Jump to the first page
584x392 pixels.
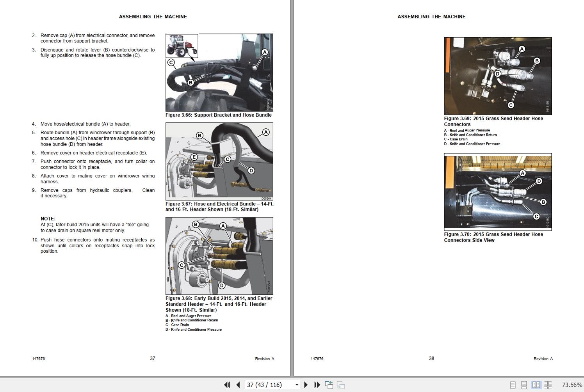point(227,385)
